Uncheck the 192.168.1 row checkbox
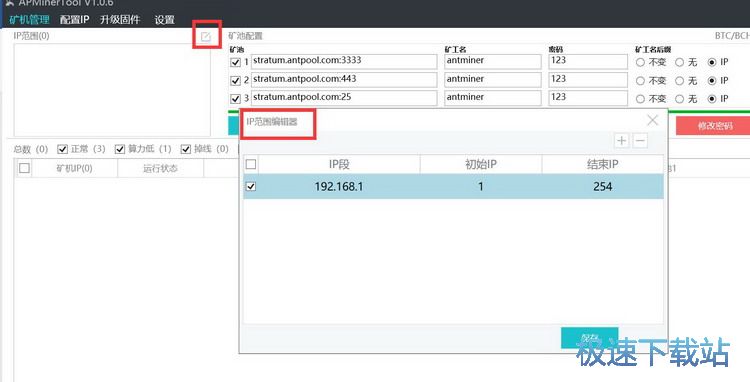Image resolution: width=750 pixels, height=382 pixels. pos(251,186)
